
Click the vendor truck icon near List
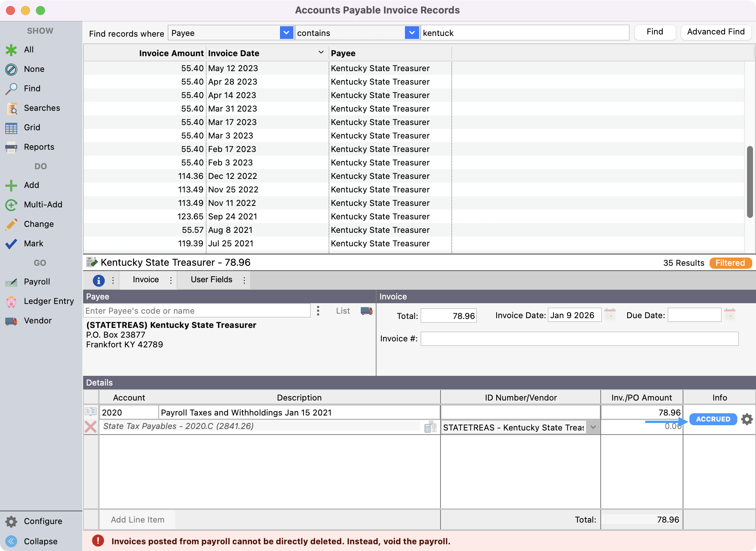pyautogui.click(x=366, y=311)
